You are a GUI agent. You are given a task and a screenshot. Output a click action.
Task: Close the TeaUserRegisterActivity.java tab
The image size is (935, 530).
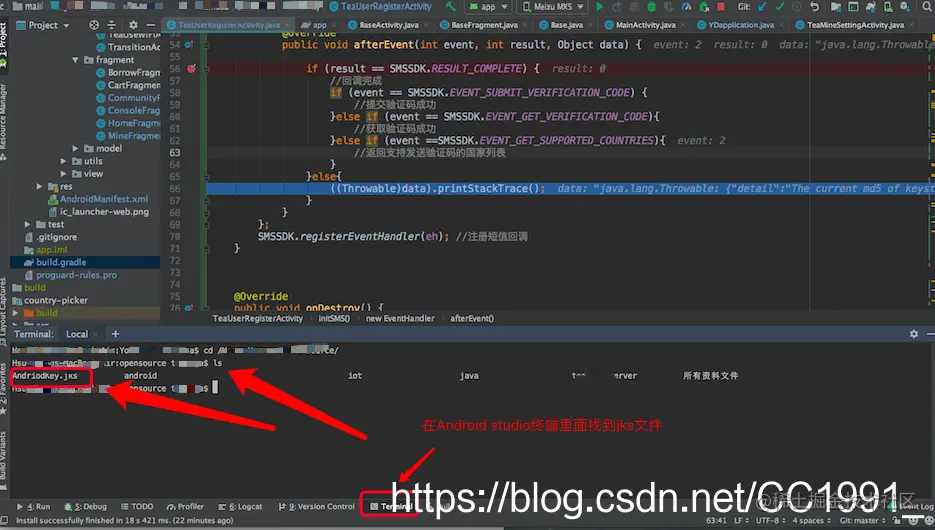[x=287, y=25]
